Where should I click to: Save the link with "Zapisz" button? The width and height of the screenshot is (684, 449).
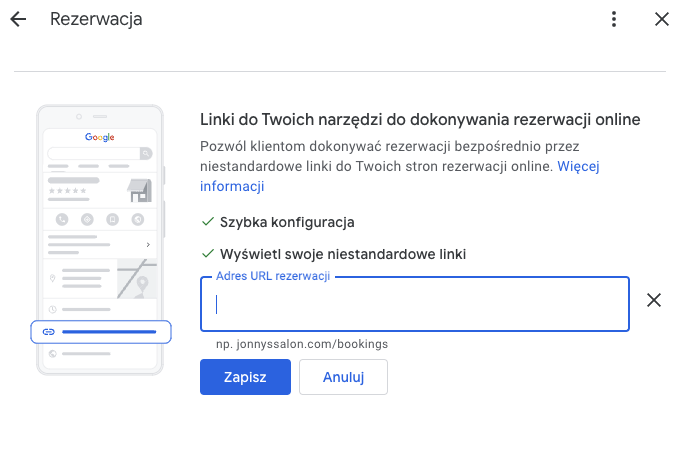[245, 377]
